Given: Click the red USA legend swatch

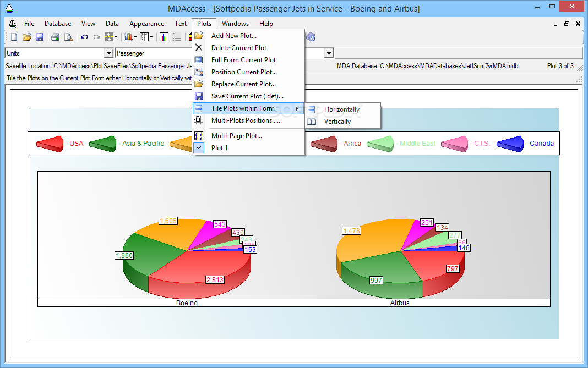Looking at the screenshot, I should pyautogui.click(x=50, y=144).
